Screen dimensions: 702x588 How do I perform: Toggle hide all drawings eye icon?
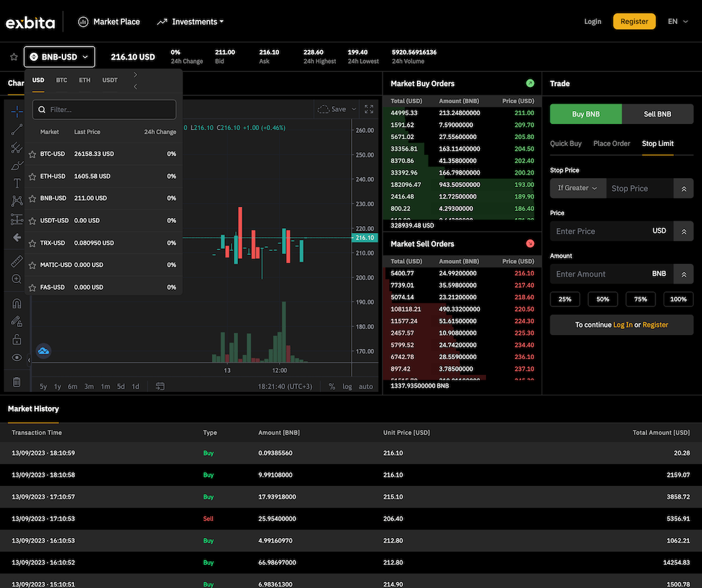(16, 358)
